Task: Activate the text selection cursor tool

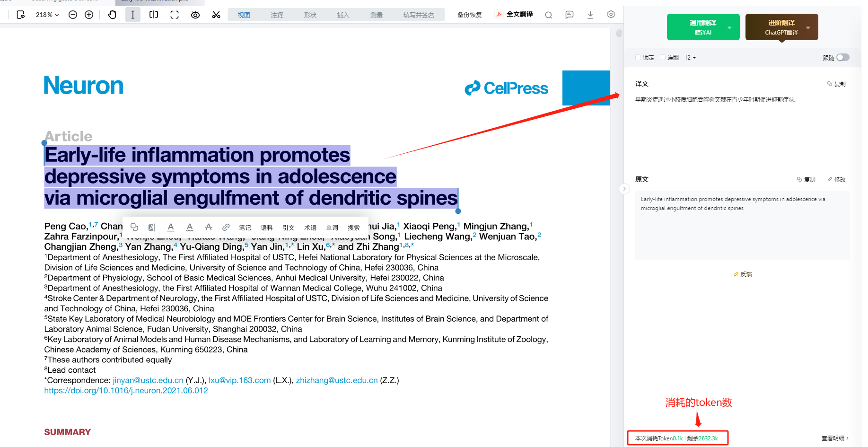Action: coord(132,15)
